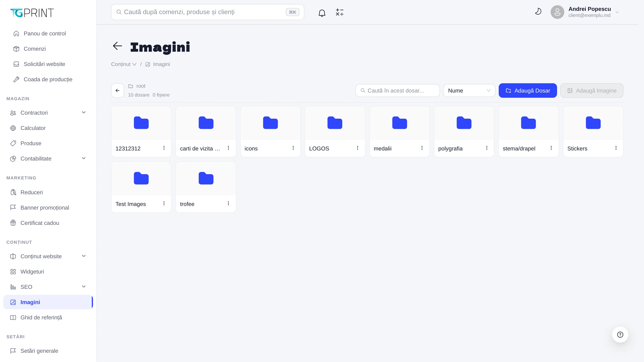Open the Nume sort dropdown
This screenshot has height=362, width=644.
tap(469, 90)
